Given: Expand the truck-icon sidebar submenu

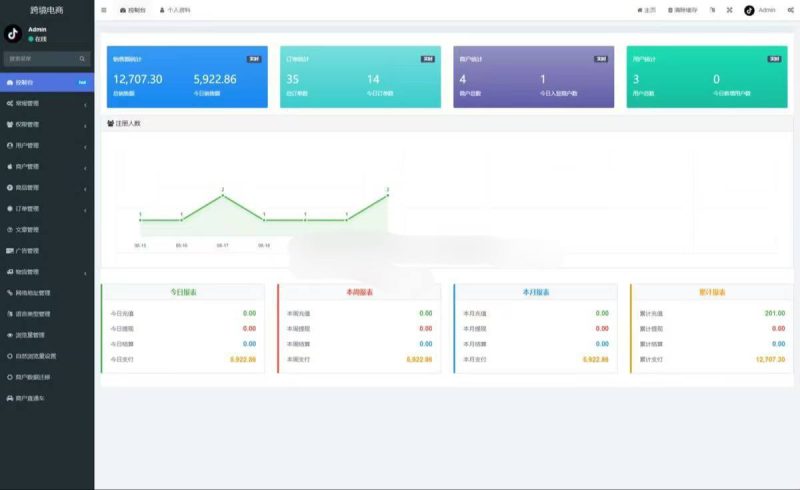Looking at the screenshot, I should [47, 272].
